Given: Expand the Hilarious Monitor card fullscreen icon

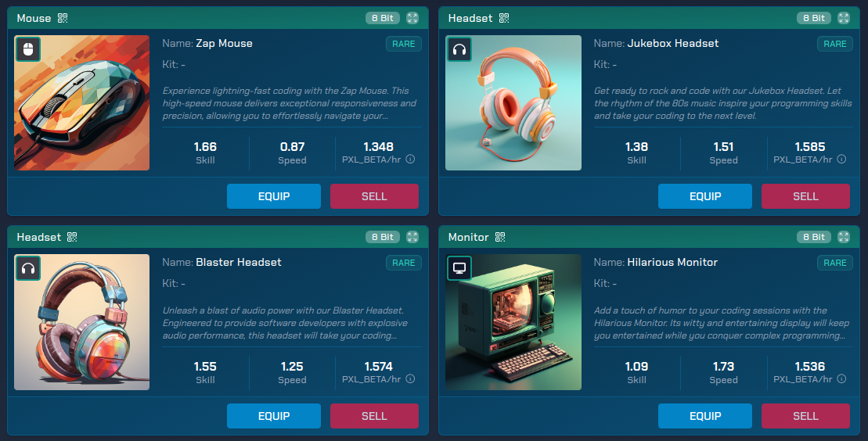Looking at the screenshot, I should tap(844, 237).
